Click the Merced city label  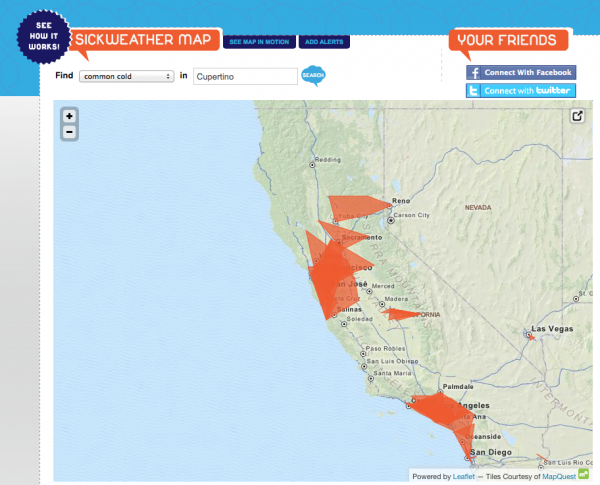[x=383, y=286]
